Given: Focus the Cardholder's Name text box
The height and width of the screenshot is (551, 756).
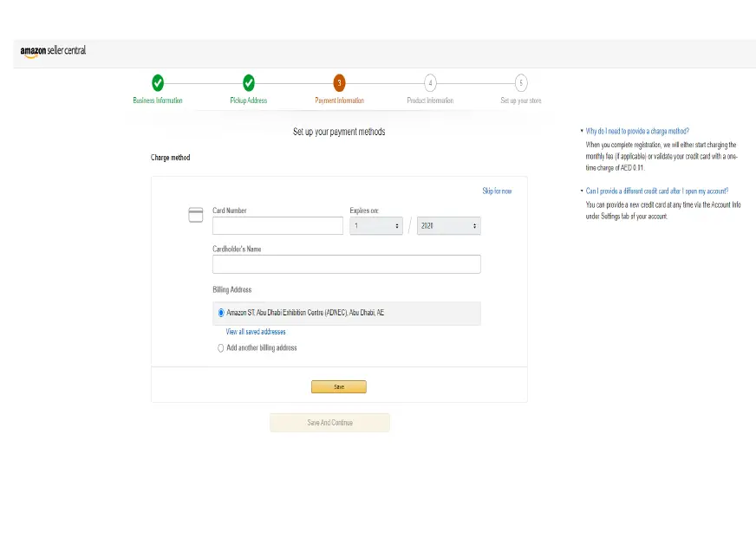Looking at the screenshot, I should pos(346,264).
